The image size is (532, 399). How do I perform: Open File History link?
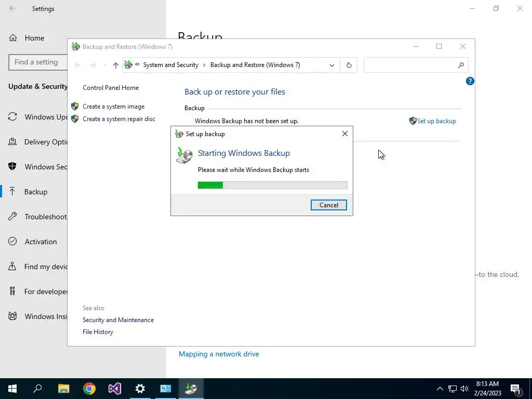click(x=98, y=332)
